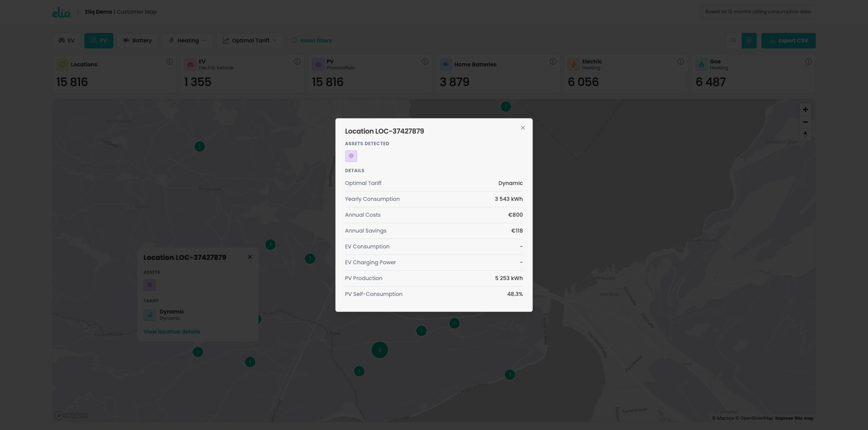Click Reset filters link
This screenshot has height=430, width=868.
point(312,41)
